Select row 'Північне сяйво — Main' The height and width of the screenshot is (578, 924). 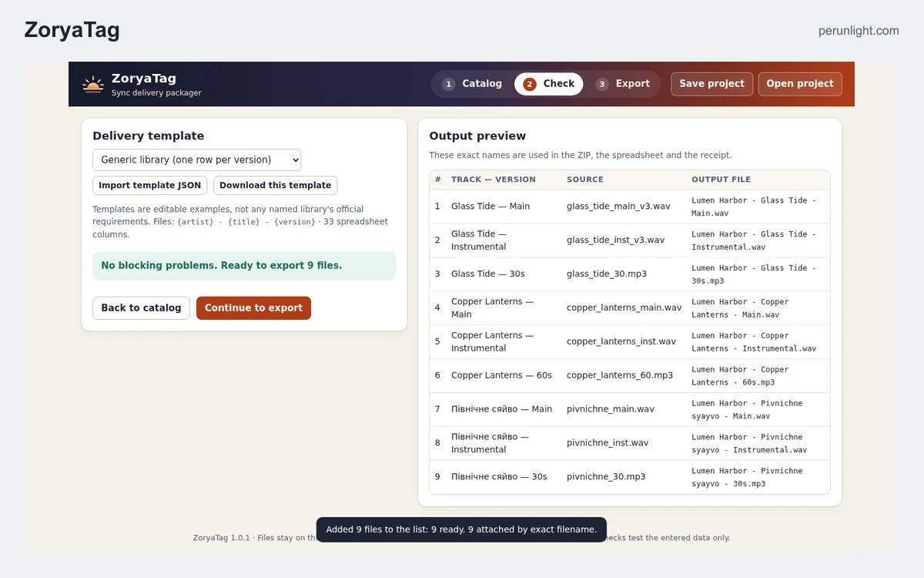coord(630,410)
